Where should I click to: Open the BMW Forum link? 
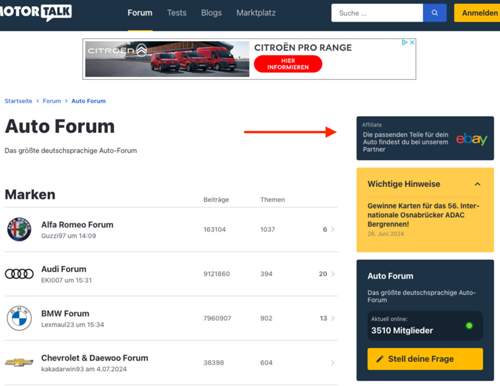65,314
